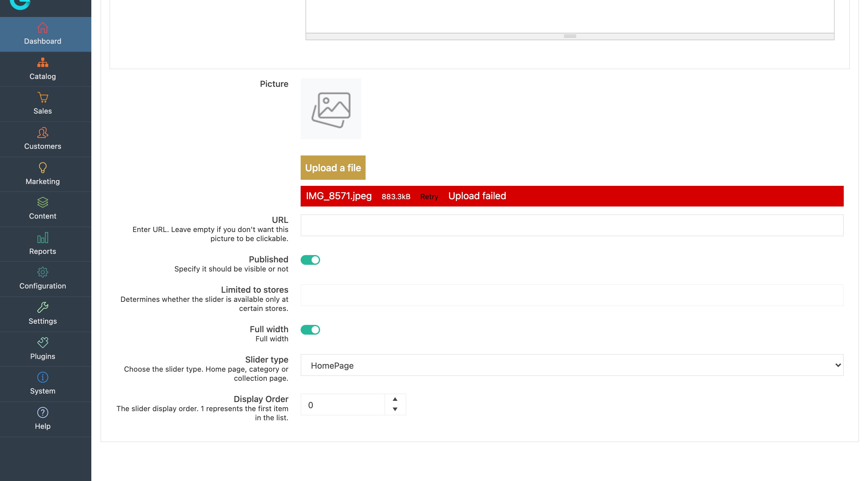Click the 883.3kB file size

tap(396, 197)
